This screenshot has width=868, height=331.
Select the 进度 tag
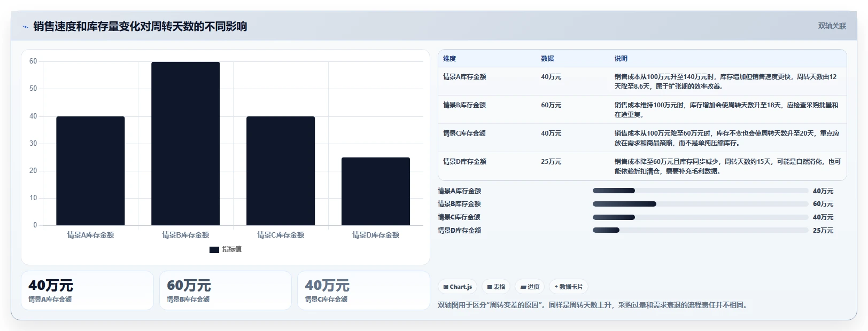pyautogui.click(x=530, y=287)
